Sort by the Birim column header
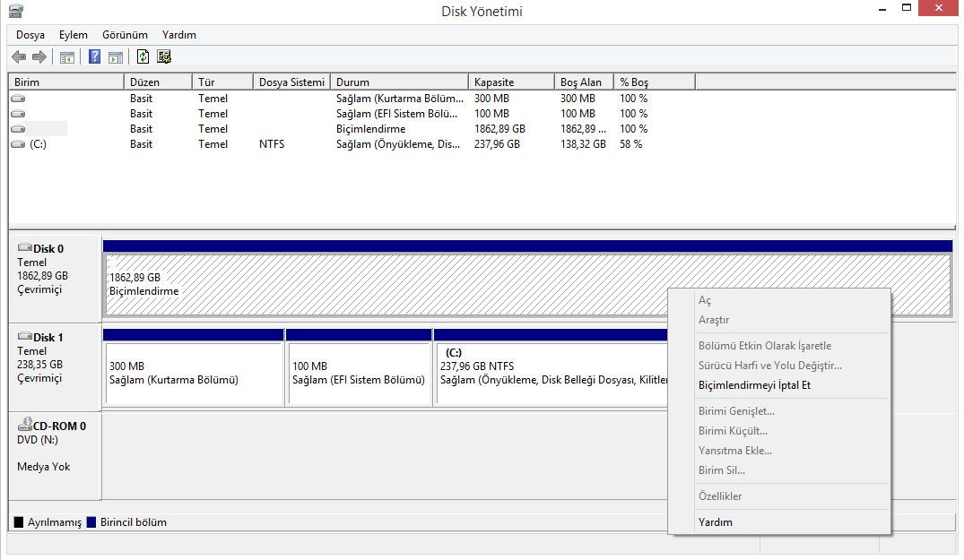 point(66,82)
